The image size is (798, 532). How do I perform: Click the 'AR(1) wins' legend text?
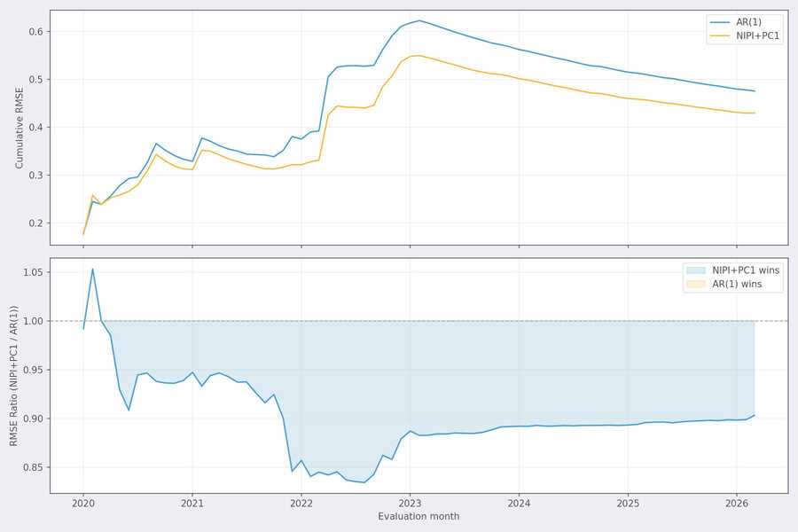pos(738,284)
